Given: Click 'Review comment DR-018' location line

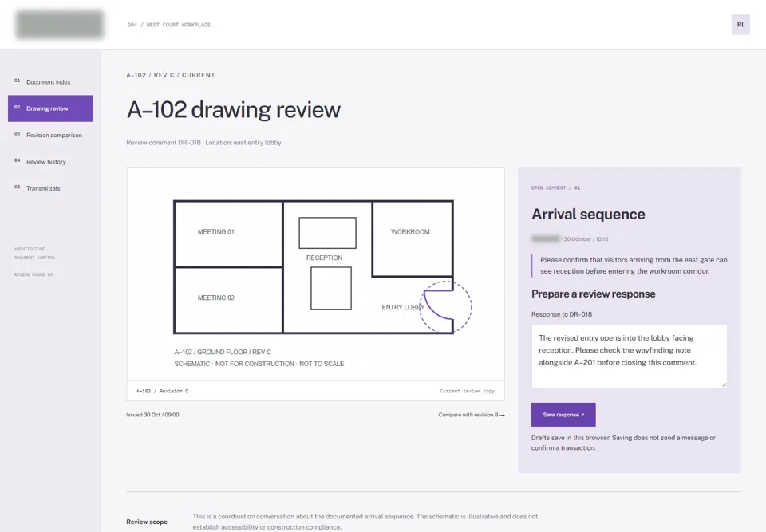Looking at the screenshot, I should [x=203, y=143].
